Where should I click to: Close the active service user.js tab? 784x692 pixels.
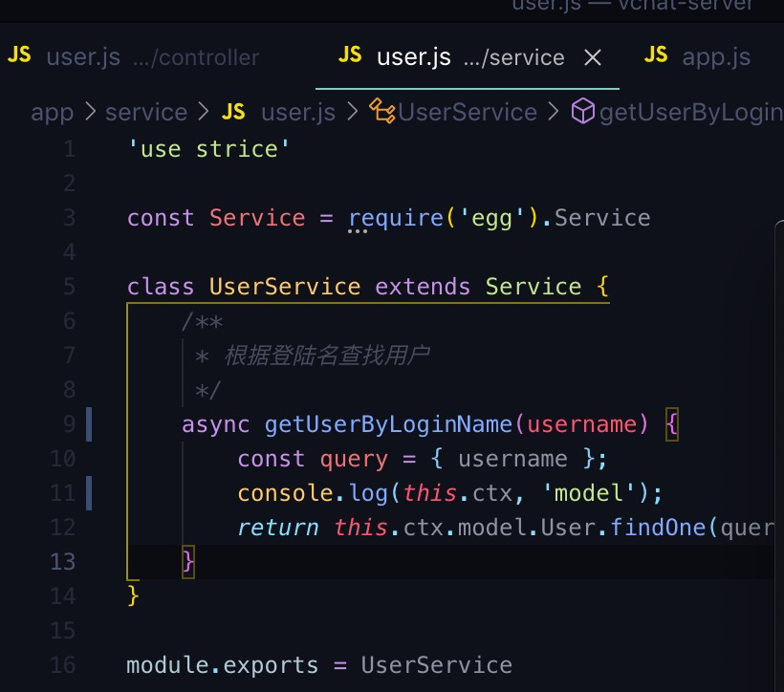click(593, 56)
